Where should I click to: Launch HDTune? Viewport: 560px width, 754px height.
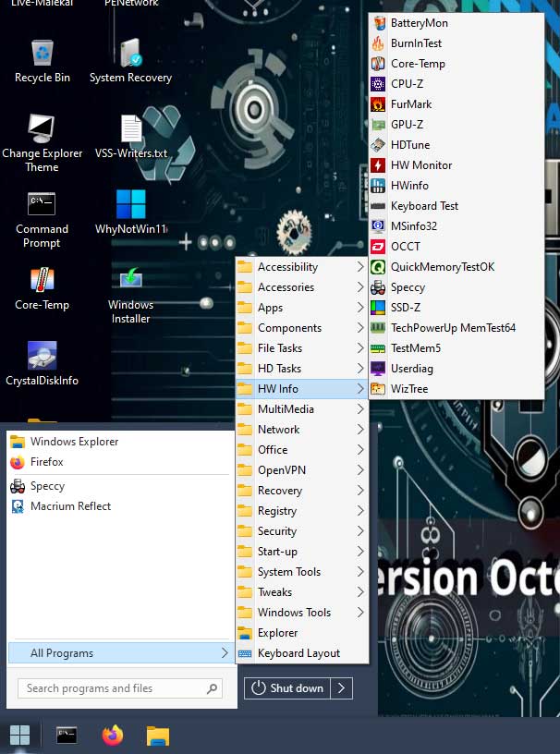(x=457, y=145)
